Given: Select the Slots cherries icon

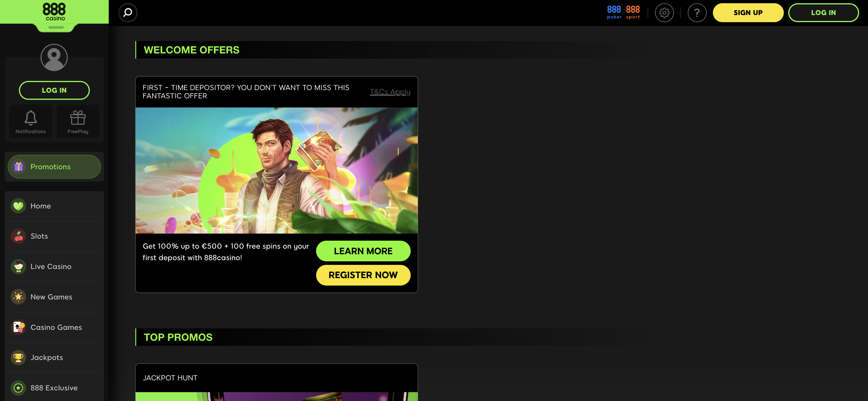Looking at the screenshot, I should coord(19,236).
